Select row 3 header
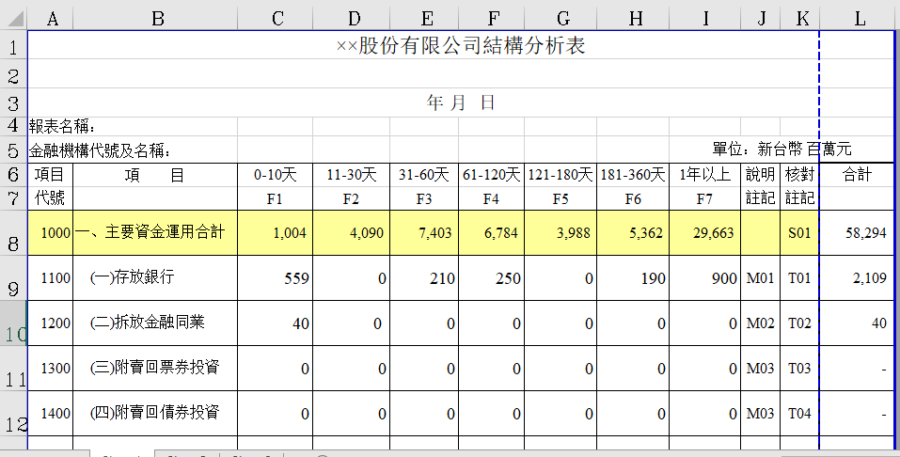This screenshot has height=457, width=900. pyautogui.click(x=13, y=103)
